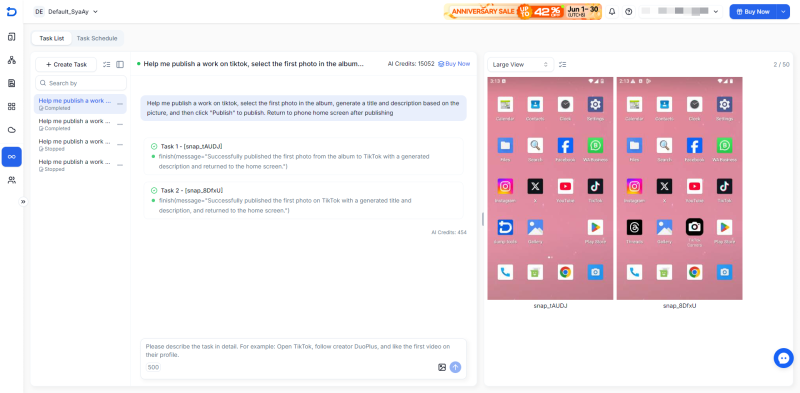
Task: Open the apps grid sidebar icon
Action: [x=11, y=106]
